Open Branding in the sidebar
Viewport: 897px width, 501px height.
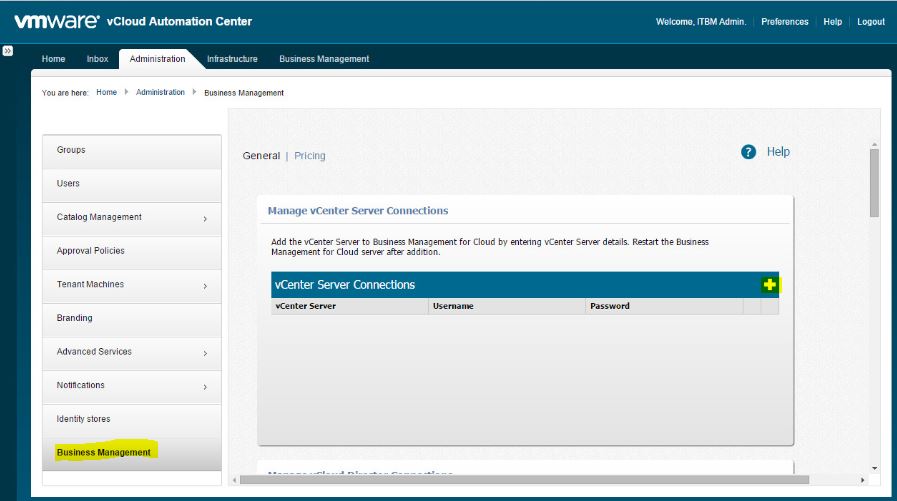point(132,320)
